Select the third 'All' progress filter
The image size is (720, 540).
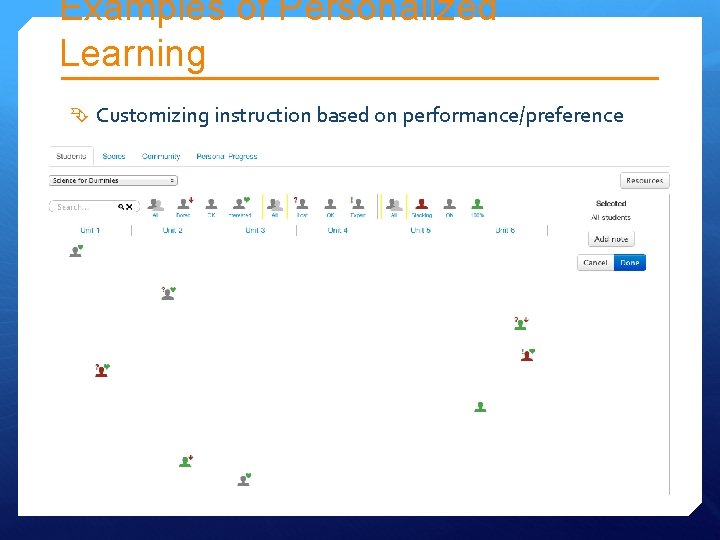point(394,208)
